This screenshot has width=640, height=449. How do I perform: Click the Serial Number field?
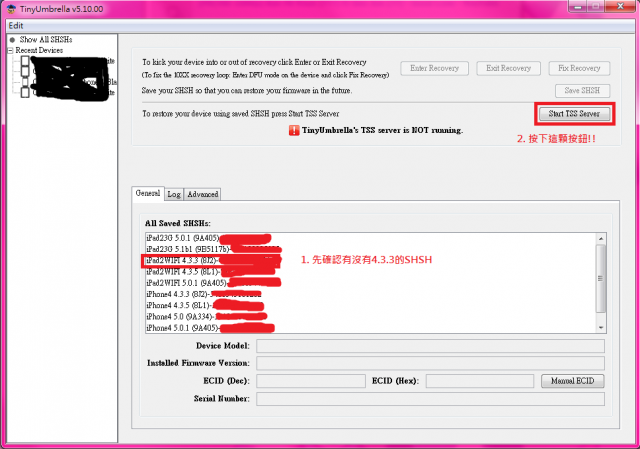tap(430, 399)
